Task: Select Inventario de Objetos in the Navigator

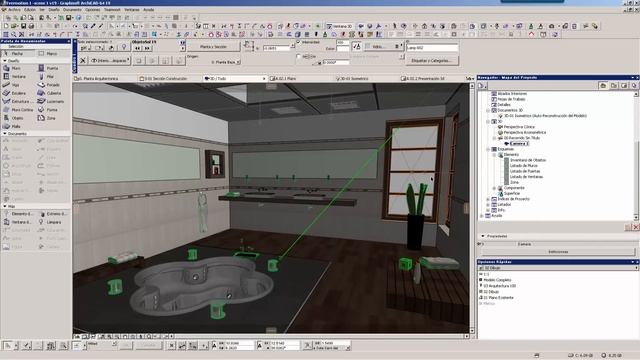Action: click(528, 160)
